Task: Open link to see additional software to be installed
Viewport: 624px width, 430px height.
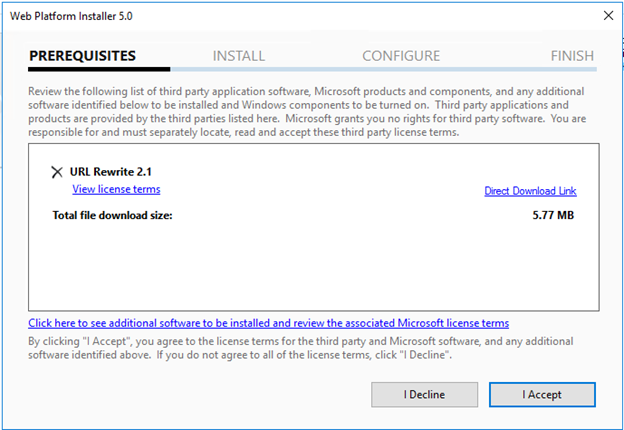Action: pos(268,323)
